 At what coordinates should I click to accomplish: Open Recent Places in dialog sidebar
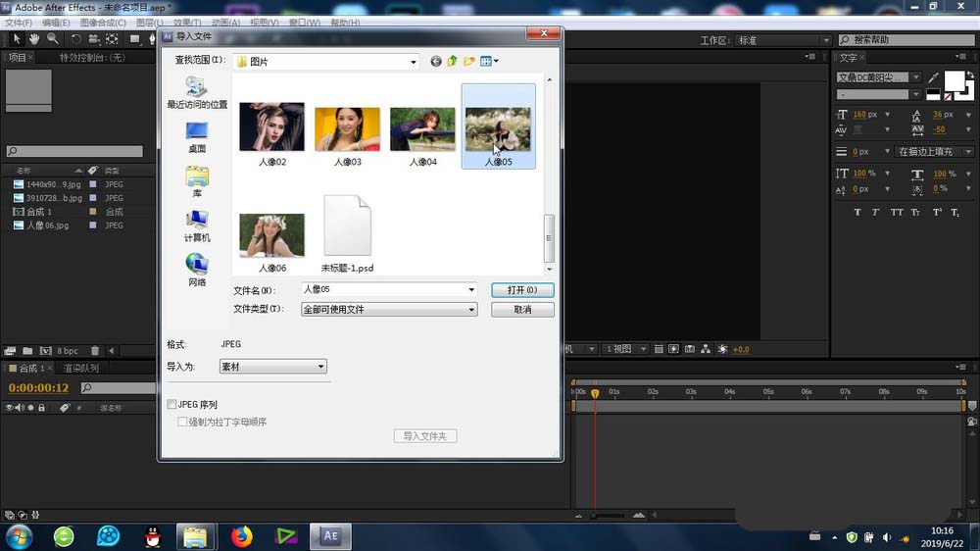tap(197, 92)
